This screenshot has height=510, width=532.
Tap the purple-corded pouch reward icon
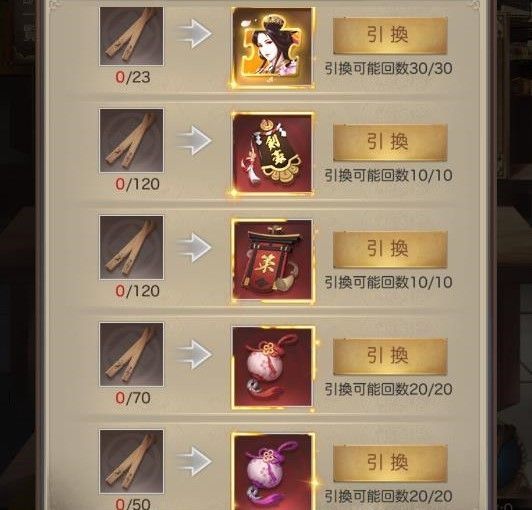coord(273,472)
